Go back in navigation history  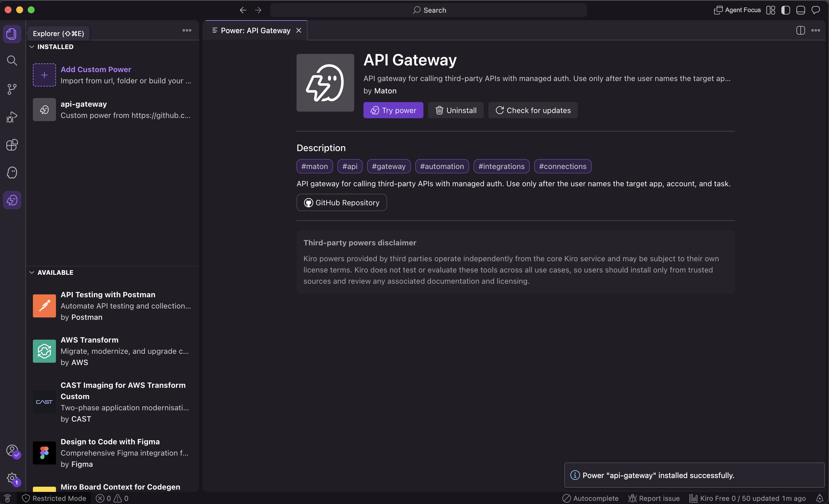[243, 10]
